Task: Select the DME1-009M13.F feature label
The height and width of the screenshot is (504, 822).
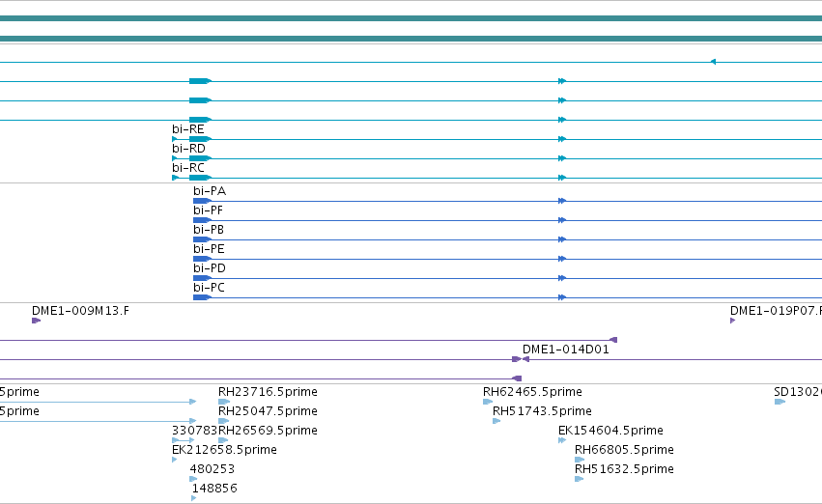Action: tap(80, 311)
